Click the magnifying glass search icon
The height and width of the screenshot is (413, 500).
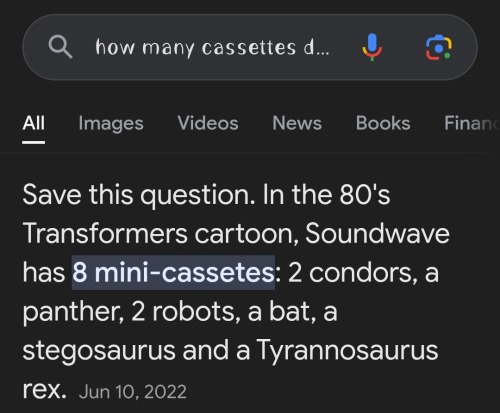tap(60, 47)
